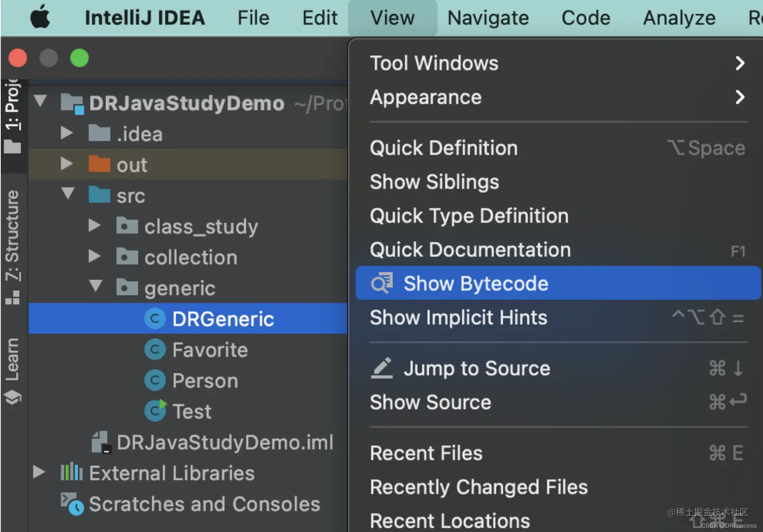Select Quick Documentation entry
The width and height of the screenshot is (763, 532).
(558, 250)
